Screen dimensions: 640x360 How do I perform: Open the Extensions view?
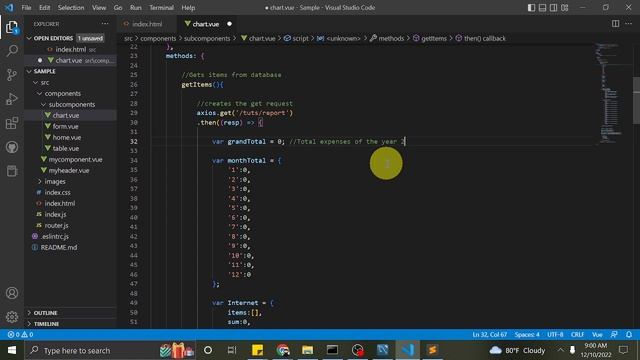12,123
